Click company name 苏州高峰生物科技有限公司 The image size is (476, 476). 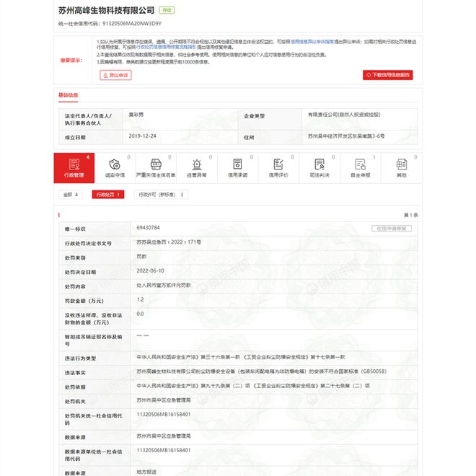pos(106,10)
